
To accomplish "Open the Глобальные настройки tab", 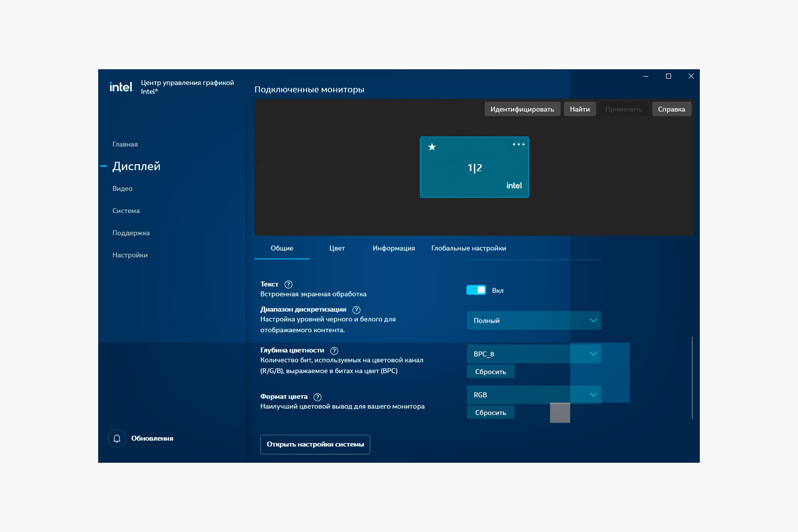I will tap(469, 248).
